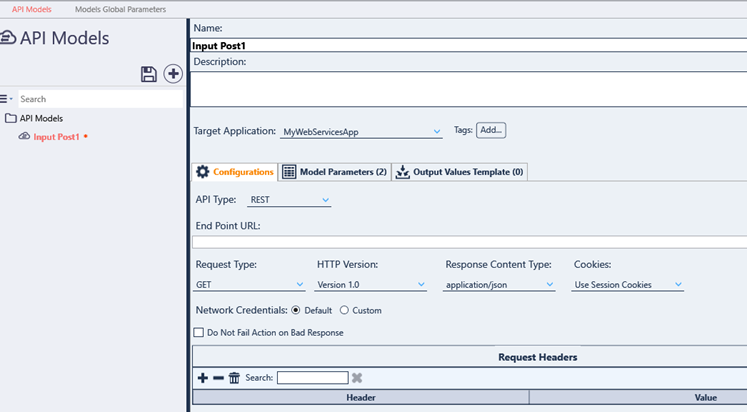The width and height of the screenshot is (747, 412).
Task: Clear the request headers search with X
Action: [x=357, y=378]
